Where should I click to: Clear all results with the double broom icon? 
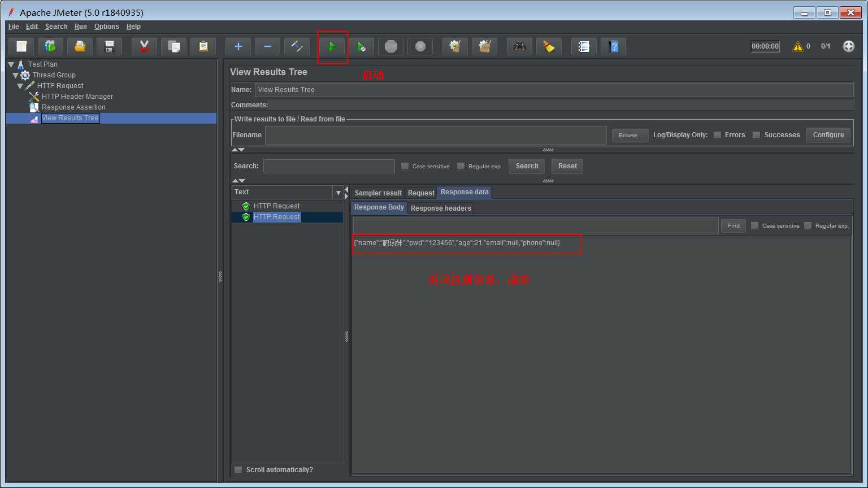point(485,46)
